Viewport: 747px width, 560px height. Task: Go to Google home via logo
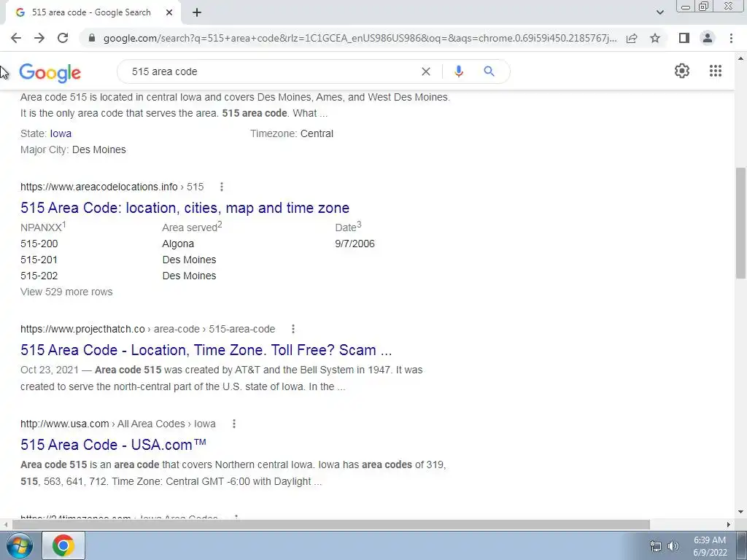pos(50,72)
